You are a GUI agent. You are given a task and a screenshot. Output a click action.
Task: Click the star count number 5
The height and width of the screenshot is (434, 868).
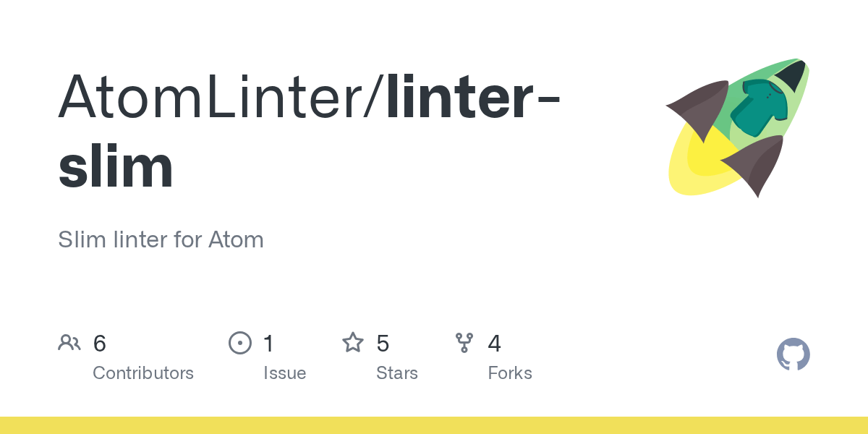pyautogui.click(x=383, y=344)
